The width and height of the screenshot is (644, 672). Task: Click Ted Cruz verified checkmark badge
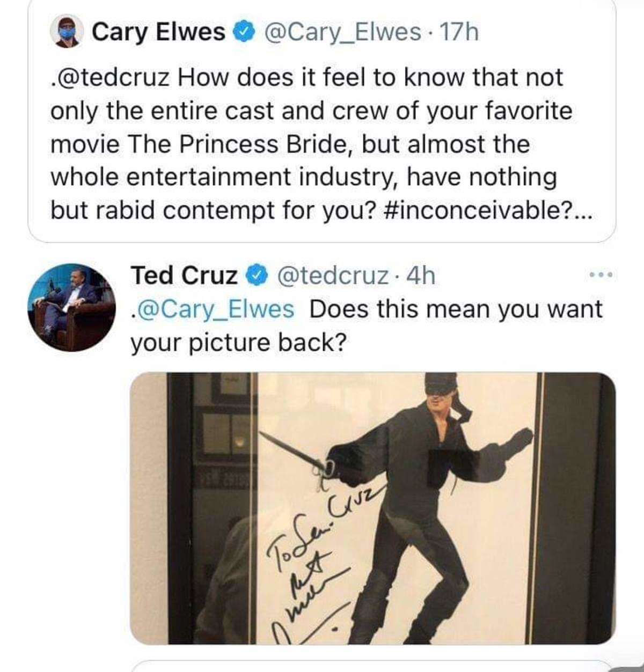tap(257, 276)
